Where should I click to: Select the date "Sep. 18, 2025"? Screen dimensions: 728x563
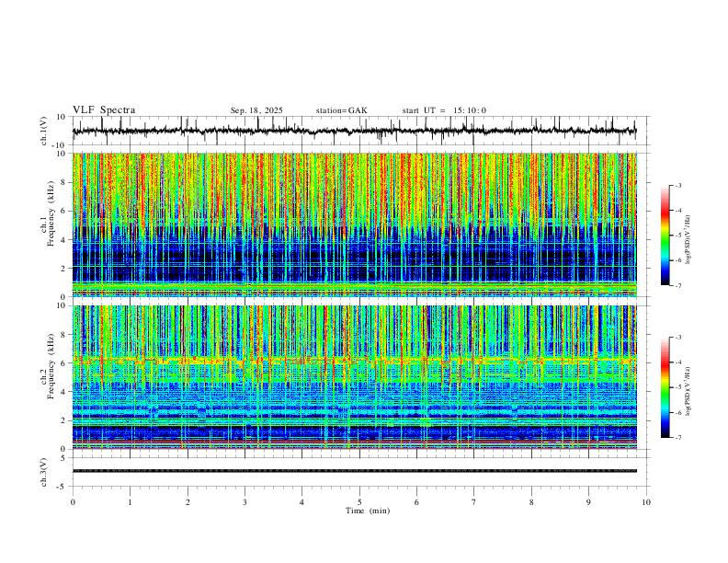pos(256,110)
